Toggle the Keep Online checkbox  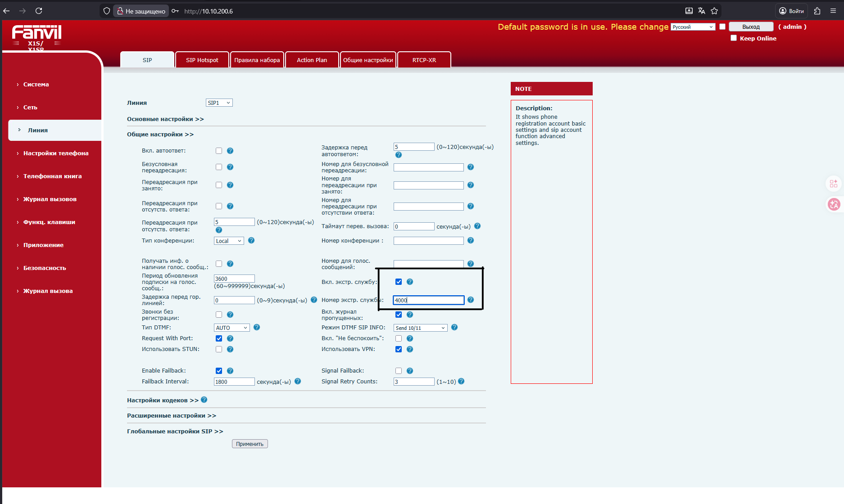[x=734, y=38]
